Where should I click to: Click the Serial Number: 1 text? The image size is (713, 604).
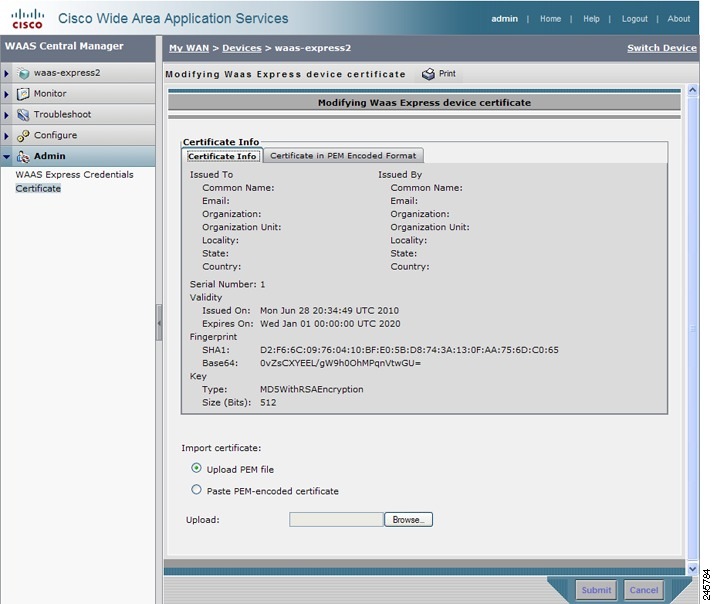coord(227,284)
